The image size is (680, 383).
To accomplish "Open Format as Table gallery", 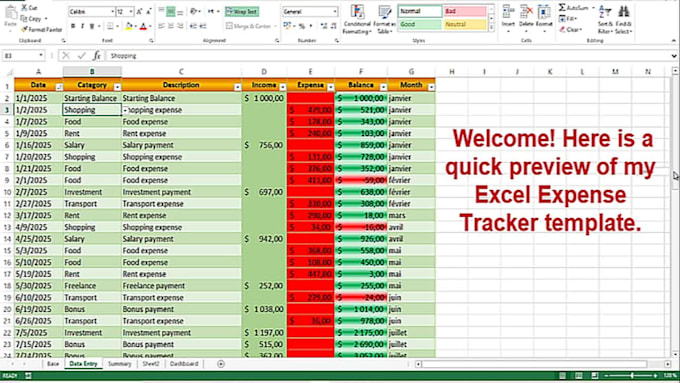I will coord(384,20).
